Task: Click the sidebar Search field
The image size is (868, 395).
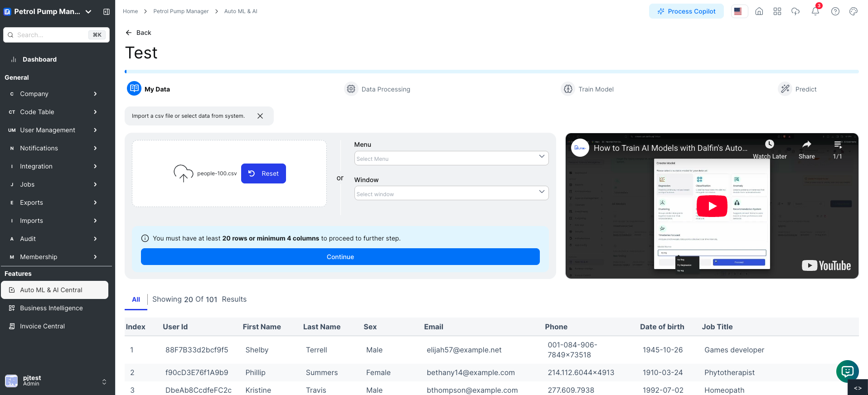Action: (x=56, y=35)
